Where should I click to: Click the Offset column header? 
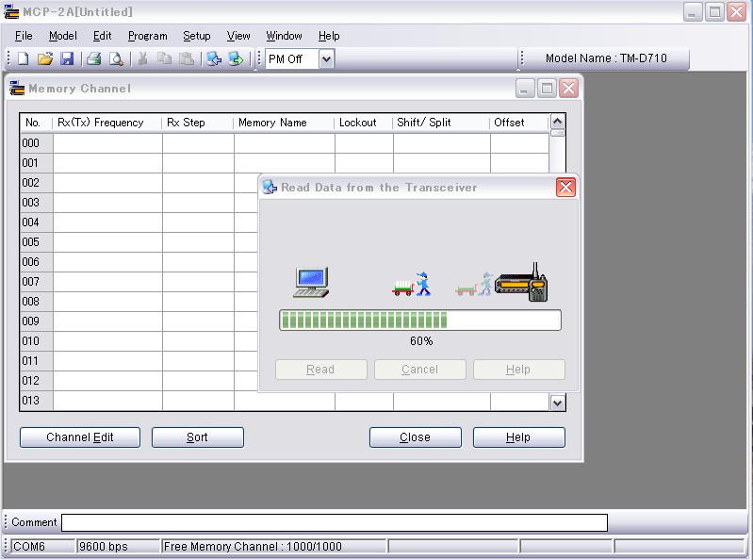tap(519, 123)
